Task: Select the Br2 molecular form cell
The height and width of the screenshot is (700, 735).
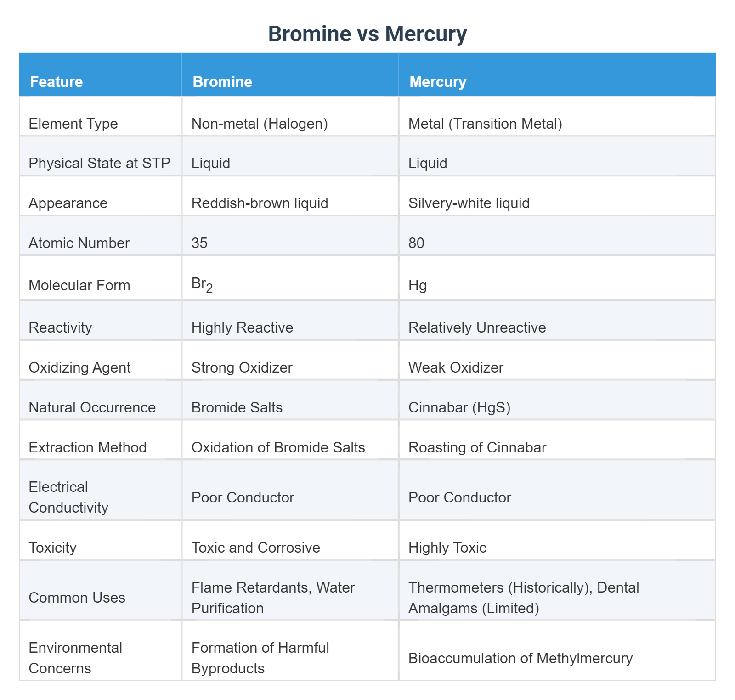Action: pos(290,278)
